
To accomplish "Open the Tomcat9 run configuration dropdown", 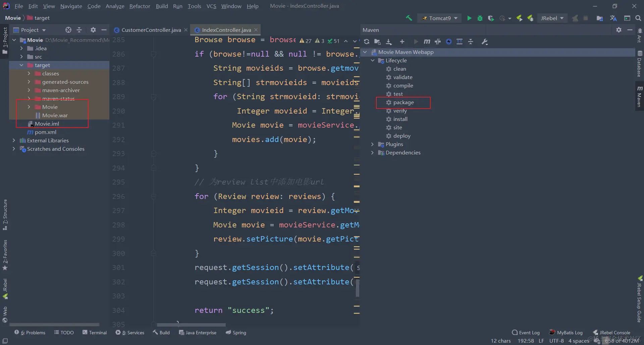I will click(440, 18).
